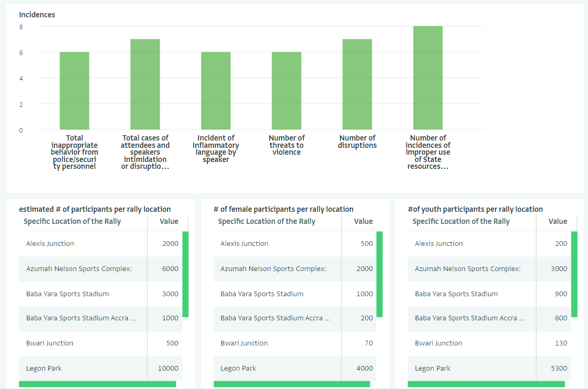Select Baba Yara Sports Stadium Accra in estimated table

81,318
